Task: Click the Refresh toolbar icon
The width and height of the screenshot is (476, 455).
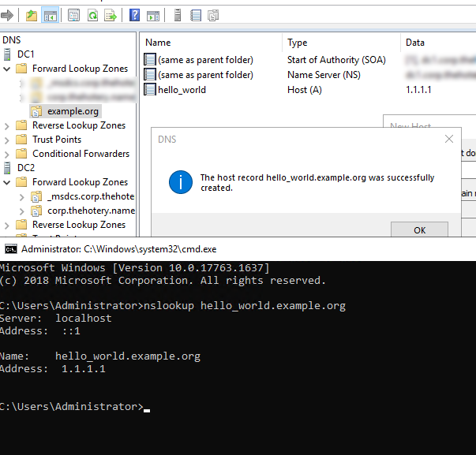Action: pyautogui.click(x=92, y=15)
